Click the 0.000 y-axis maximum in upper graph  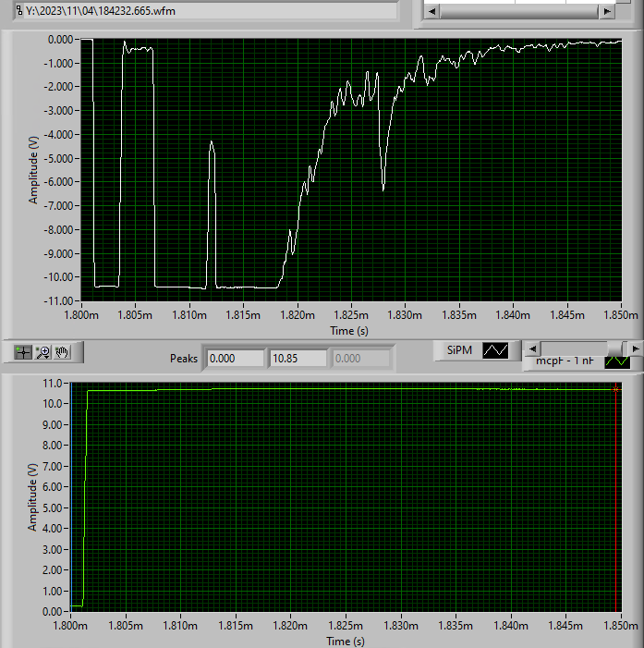pos(61,40)
